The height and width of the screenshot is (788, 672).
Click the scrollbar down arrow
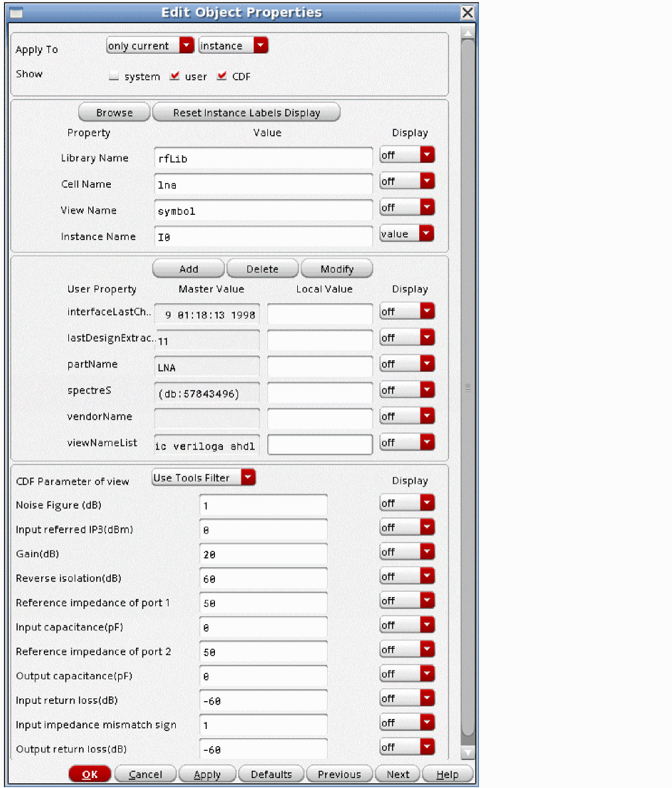point(468,752)
